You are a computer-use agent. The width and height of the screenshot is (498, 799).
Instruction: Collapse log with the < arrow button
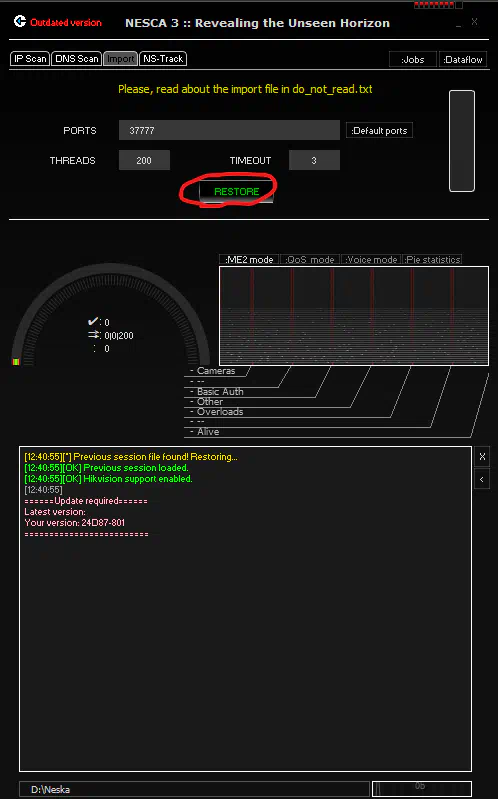tap(482, 479)
